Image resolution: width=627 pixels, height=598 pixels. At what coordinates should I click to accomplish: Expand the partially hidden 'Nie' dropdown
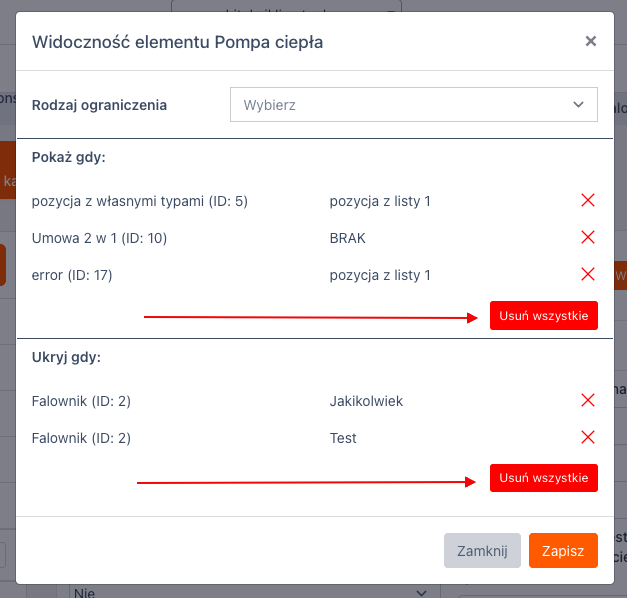point(250,592)
